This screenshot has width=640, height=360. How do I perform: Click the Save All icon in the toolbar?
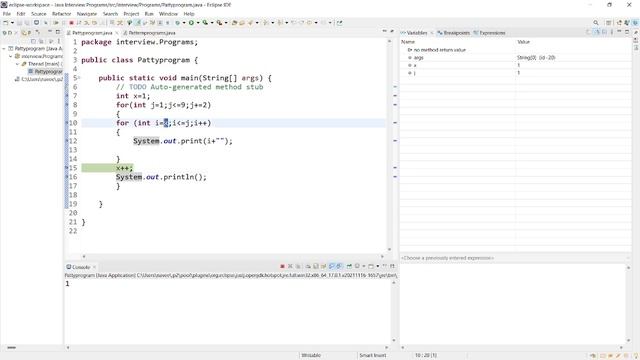[27, 23]
